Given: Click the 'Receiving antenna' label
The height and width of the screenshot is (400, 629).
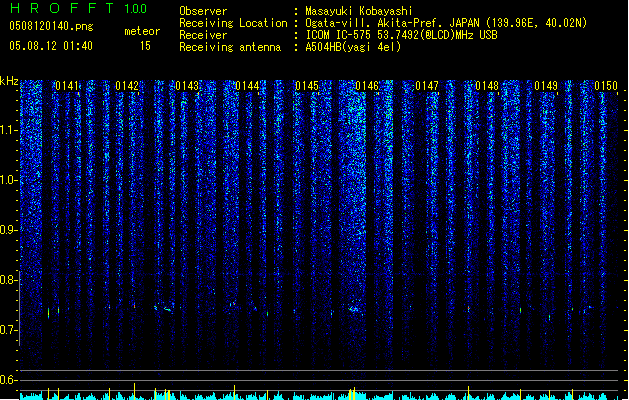Looking at the screenshot, I should point(230,47).
